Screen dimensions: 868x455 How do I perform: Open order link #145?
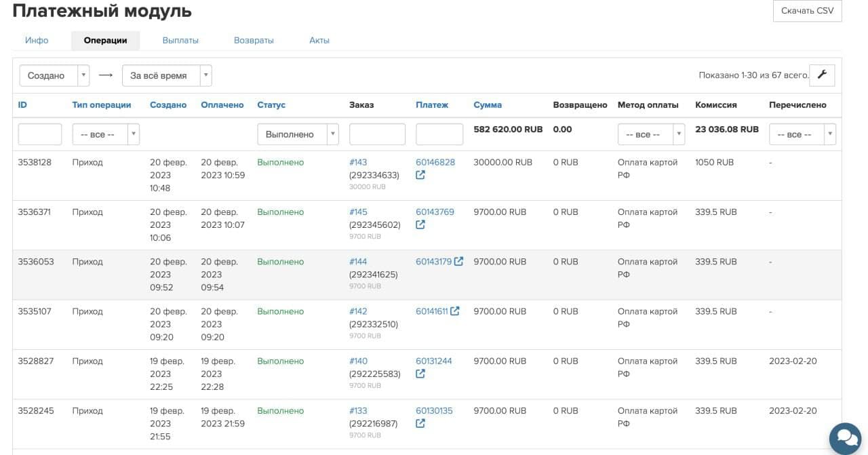(x=358, y=212)
